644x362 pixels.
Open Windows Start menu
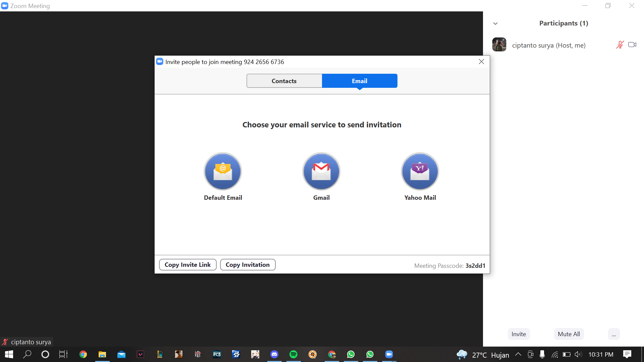(x=9, y=354)
